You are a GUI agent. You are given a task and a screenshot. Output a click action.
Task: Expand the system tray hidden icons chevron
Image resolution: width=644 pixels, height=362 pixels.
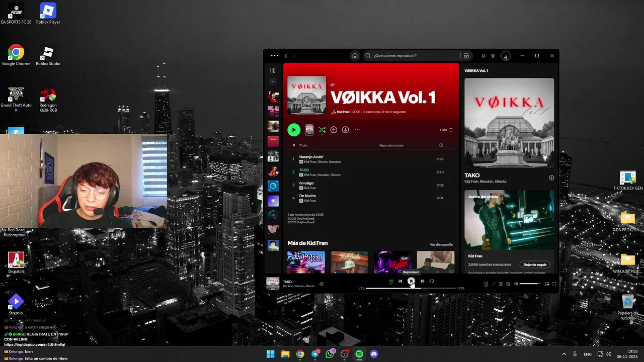pyautogui.click(x=563, y=354)
